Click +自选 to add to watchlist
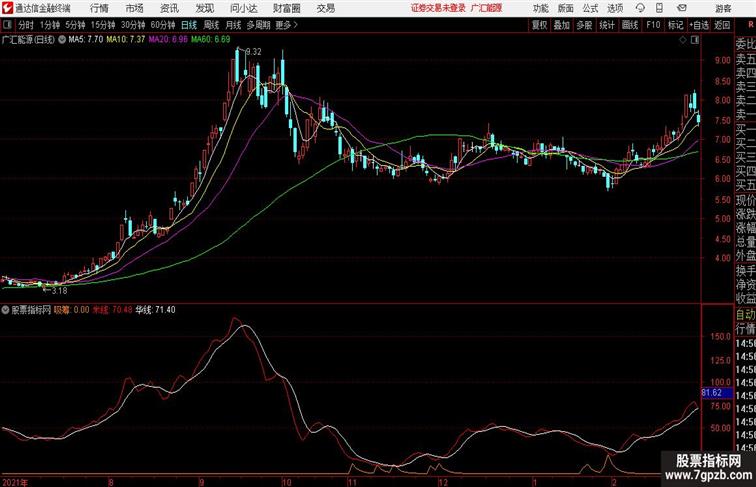This screenshot has height=487, width=756. tap(699, 25)
